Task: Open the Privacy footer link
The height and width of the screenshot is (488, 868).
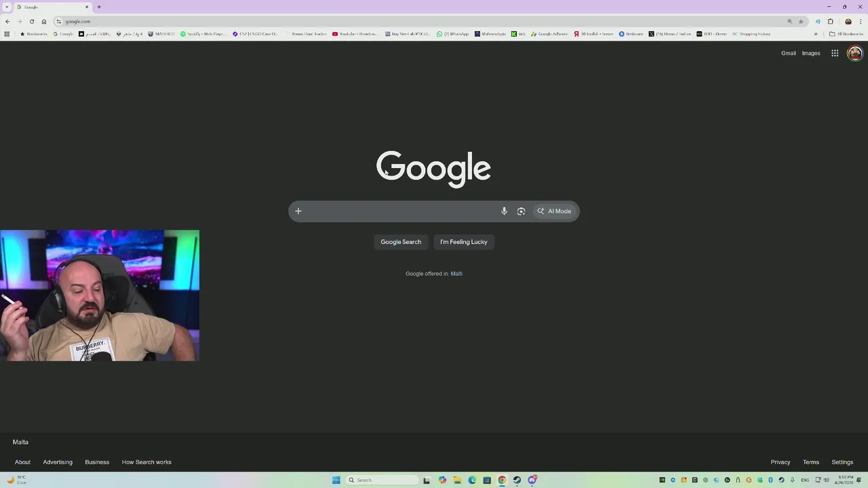Action: click(x=781, y=462)
